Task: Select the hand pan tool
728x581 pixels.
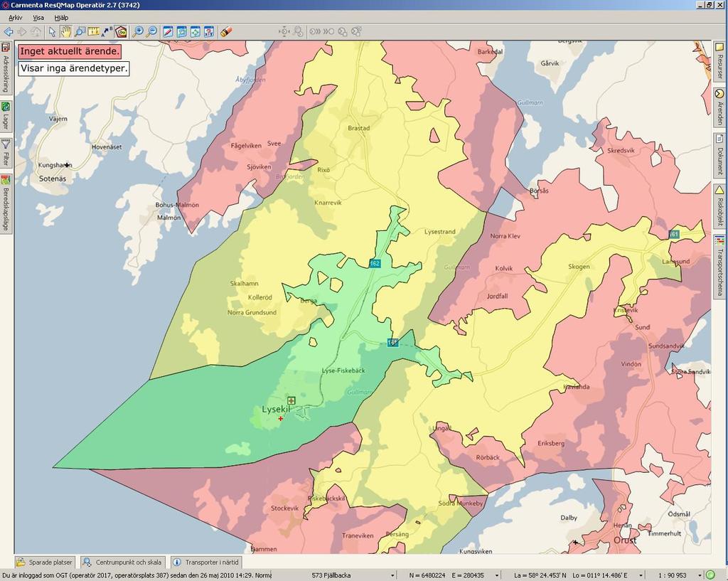Action: coord(66,31)
